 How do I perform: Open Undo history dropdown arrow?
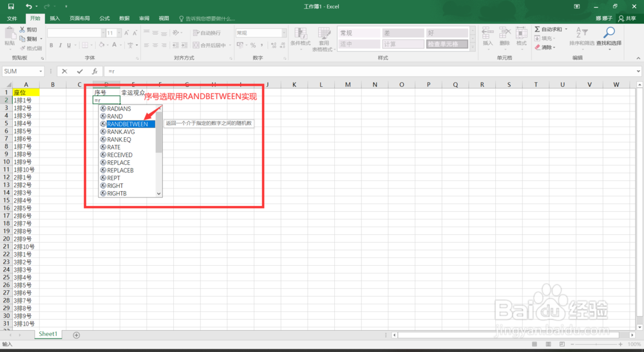pyautogui.click(x=37, y=6)
